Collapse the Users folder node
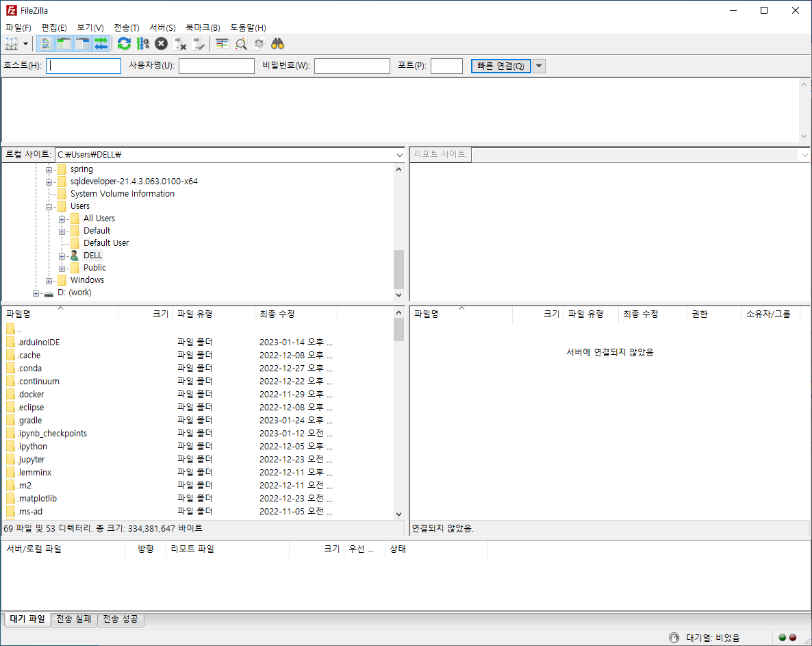The height and width of the screenshot is (646, 812). click(x=49, y=207)
